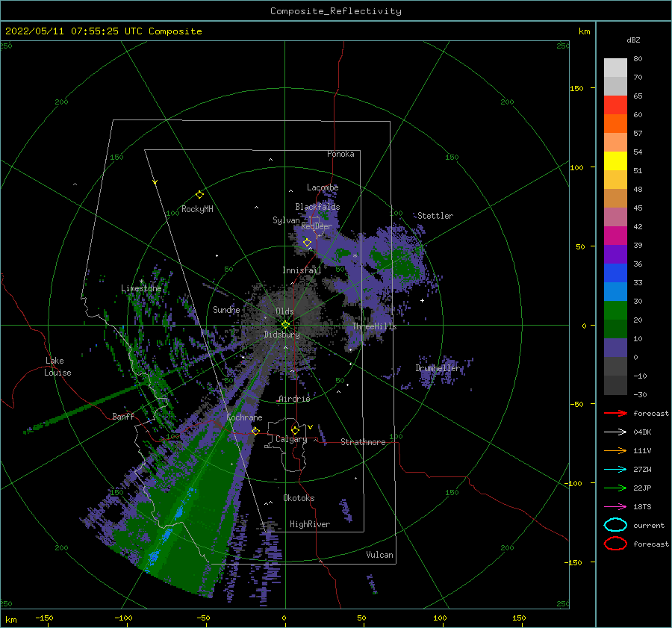Click the red forecast arrow legend icon

click(x=615, y=413)
